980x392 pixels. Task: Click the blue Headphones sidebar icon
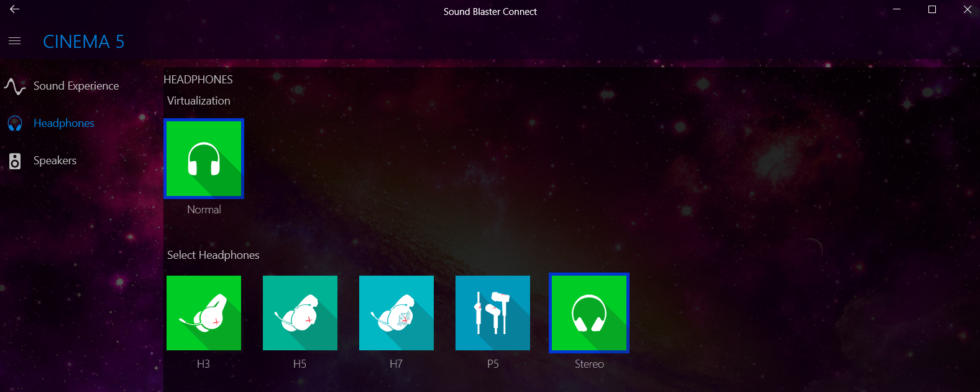click(15, 123)
